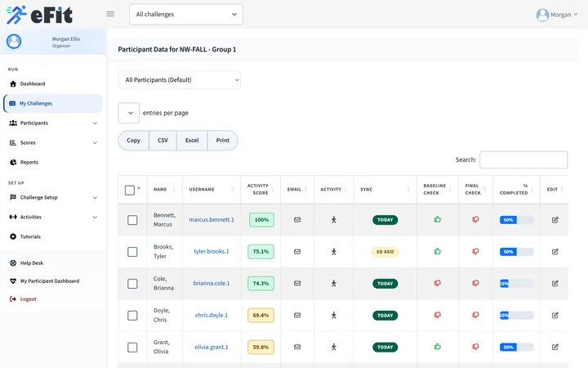Image resolution: width=588 pixels, height=368 pixels.
Task: Send email to Tyler Brooks via envelope icon
Action: tap(297, 252)
